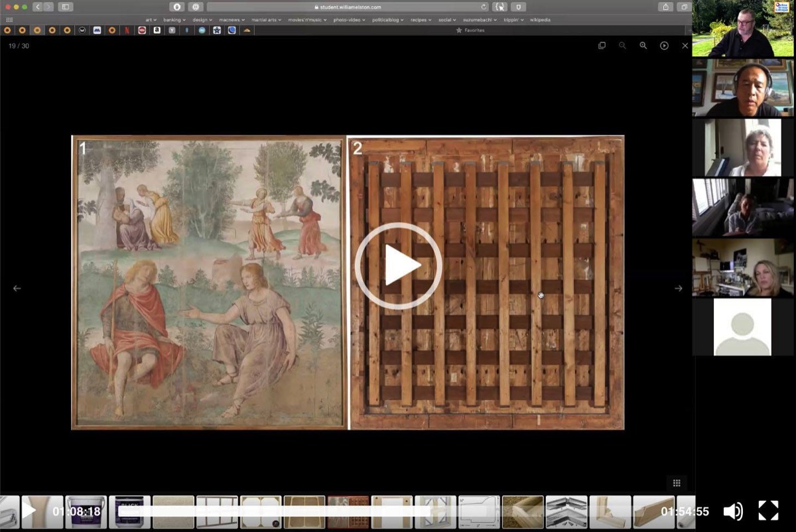This screenshot has height=532, width=796.
Task: Open the Safari share menu
Action: pyautogui.click(x=665, y=7)
